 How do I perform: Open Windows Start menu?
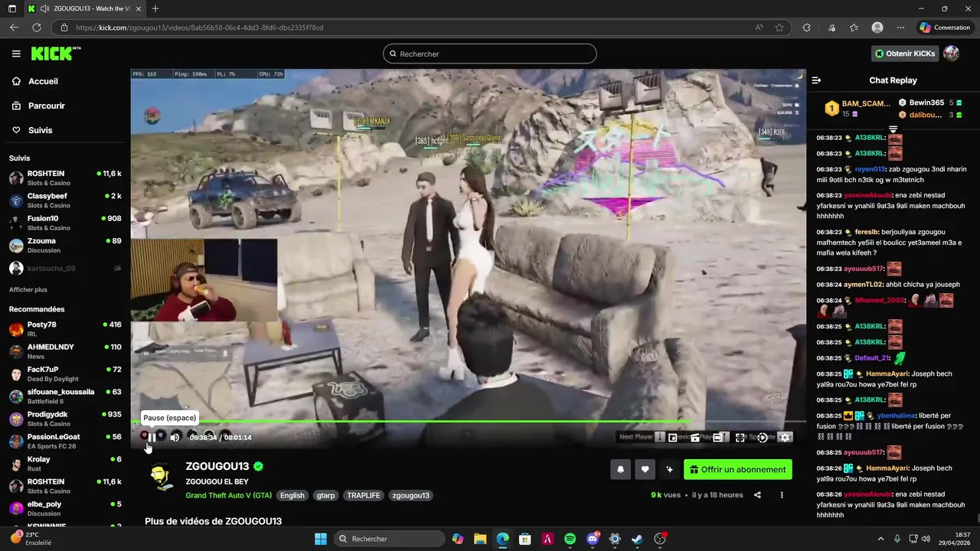pyautogui.click(x=321, y=539)
